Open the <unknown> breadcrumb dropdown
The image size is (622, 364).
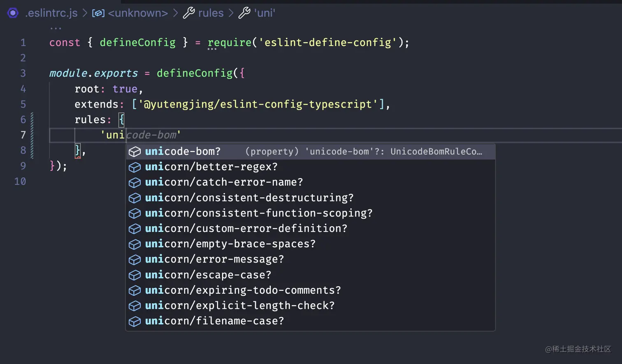click(x=138, y=13)
